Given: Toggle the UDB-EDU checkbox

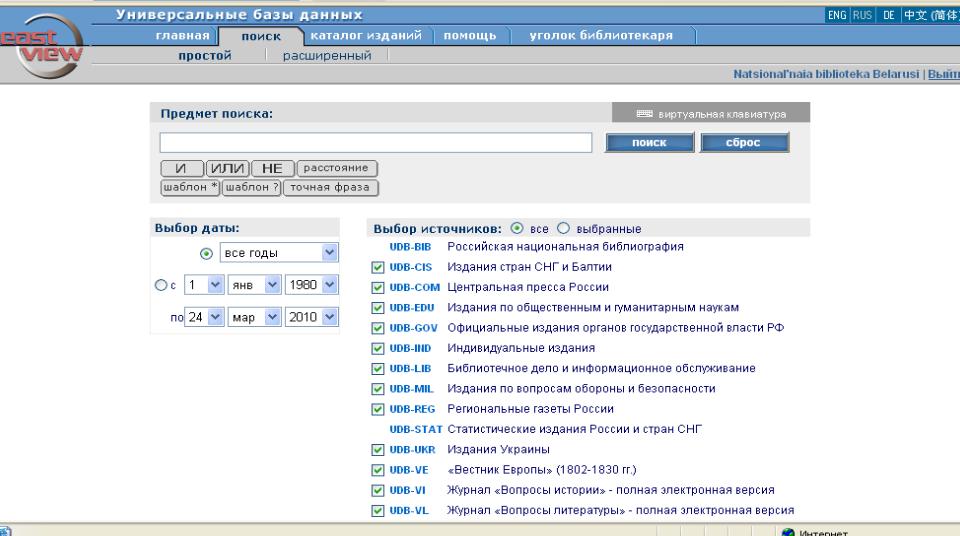Looking at the screenshot, I should 378,308.
